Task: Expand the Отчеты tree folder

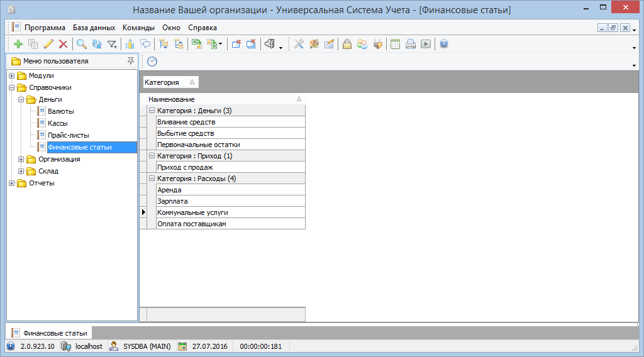Action: coord(11,183)
